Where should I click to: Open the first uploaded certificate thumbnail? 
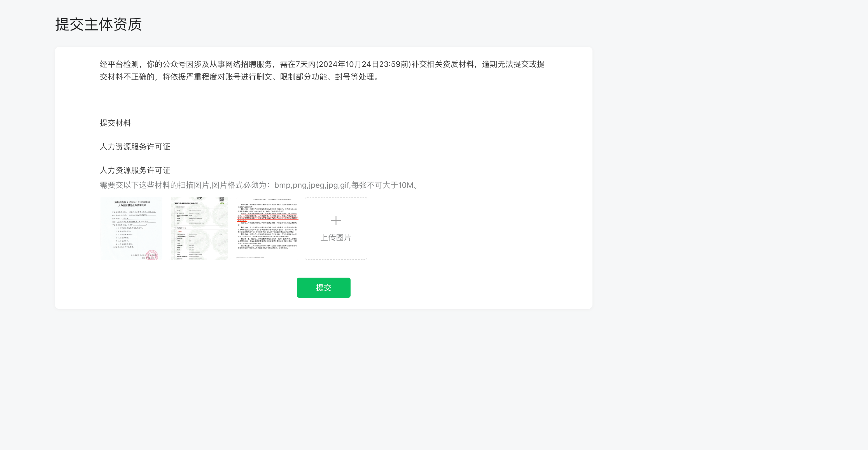click(x=131, y=228)
